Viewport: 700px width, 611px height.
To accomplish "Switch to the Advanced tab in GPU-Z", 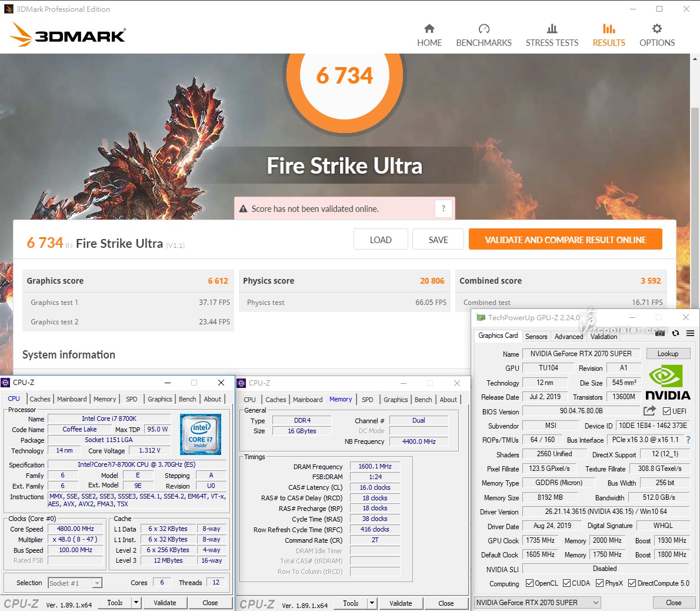I will click(x=569, y=336).
